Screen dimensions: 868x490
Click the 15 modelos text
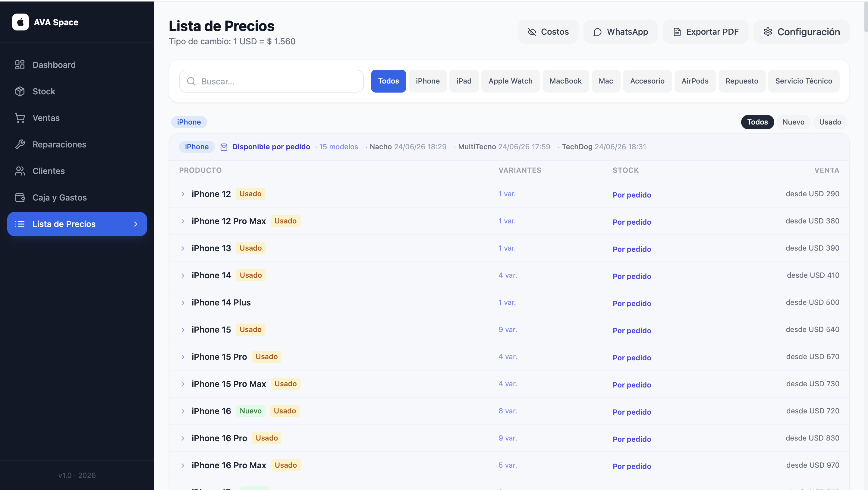pyautogui.click(x=338, y=147)
